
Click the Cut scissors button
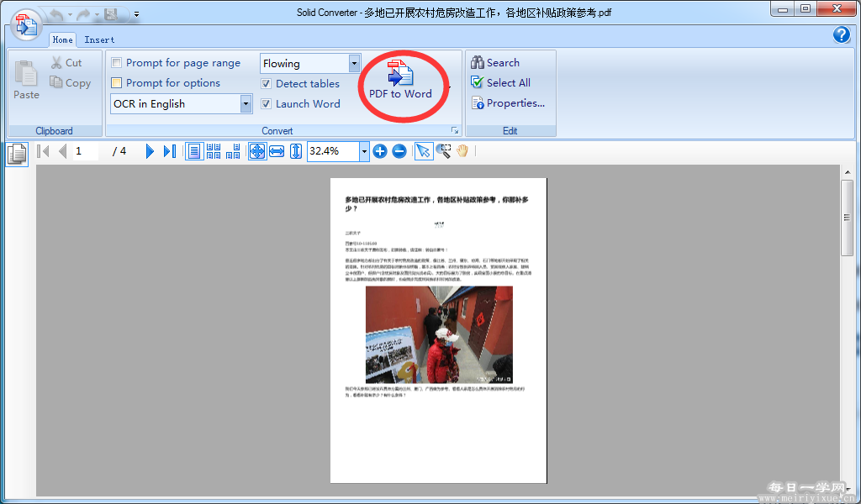[x=66, y=62]
